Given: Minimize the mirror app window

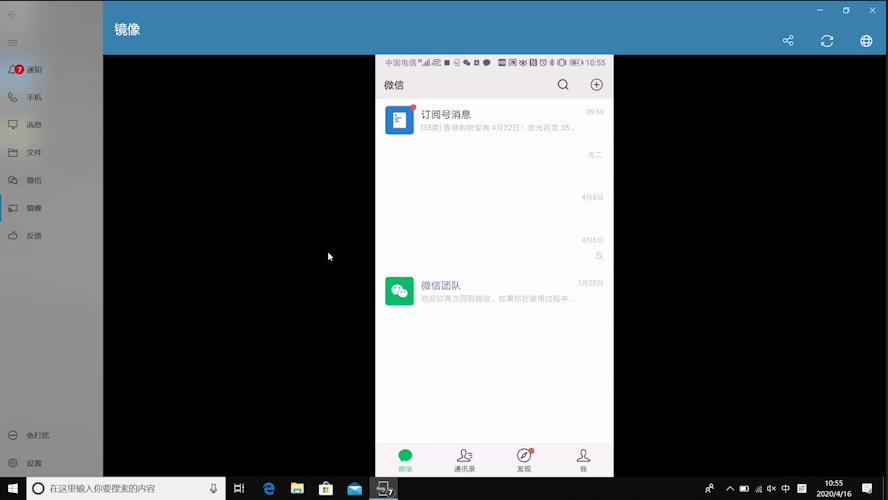Looking at the screenshot, I should [819, 10].
